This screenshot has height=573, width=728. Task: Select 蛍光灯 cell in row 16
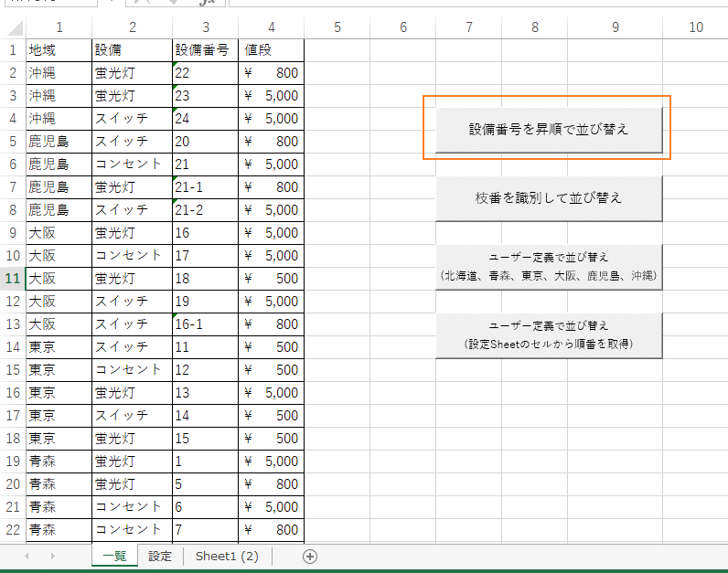point(133,393)
